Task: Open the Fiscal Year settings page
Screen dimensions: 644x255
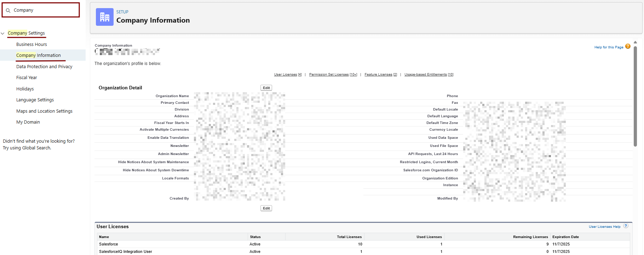Action: 27,78
